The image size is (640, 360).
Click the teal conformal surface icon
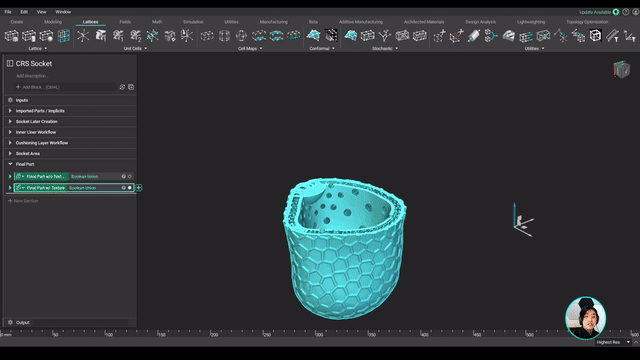point(313,36)
